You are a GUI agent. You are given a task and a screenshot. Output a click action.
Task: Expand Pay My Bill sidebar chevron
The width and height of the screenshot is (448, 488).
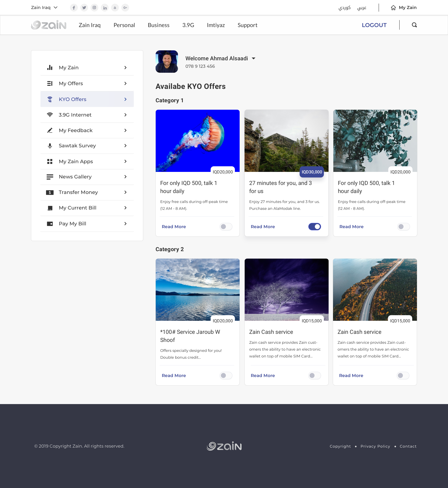click(125, 224)
